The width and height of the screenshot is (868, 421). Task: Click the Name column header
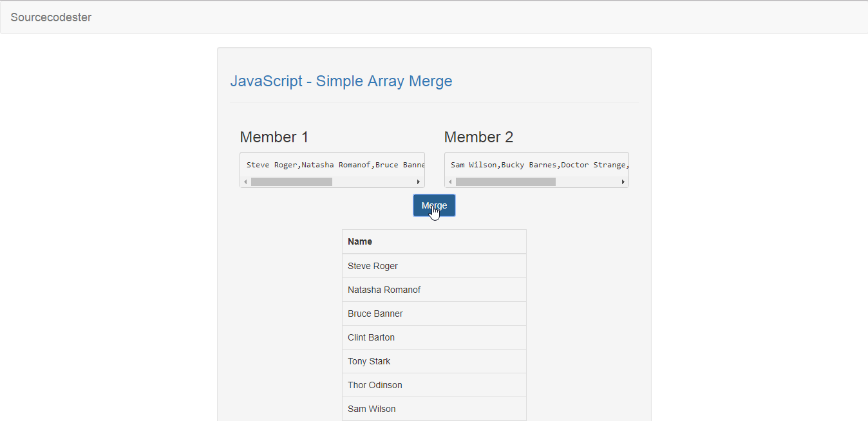click(434, 241)
